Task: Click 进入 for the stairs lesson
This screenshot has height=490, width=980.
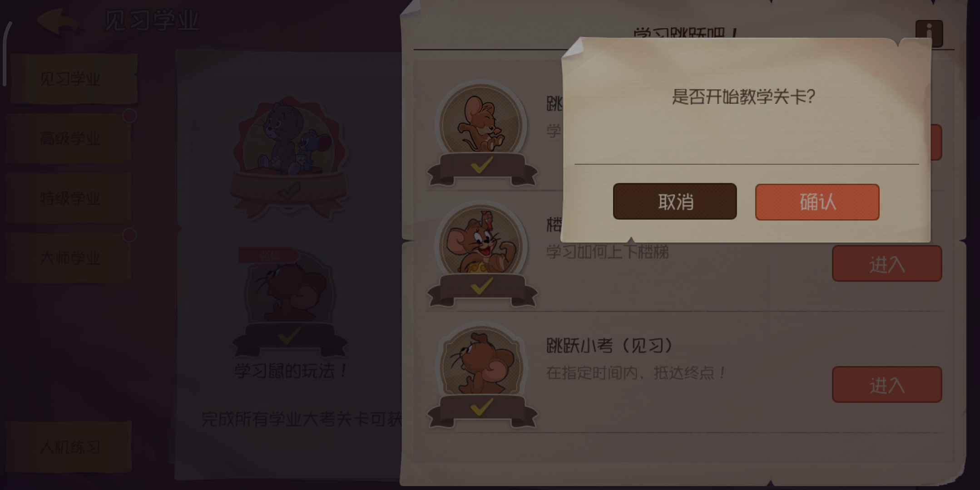Action: 887,264
